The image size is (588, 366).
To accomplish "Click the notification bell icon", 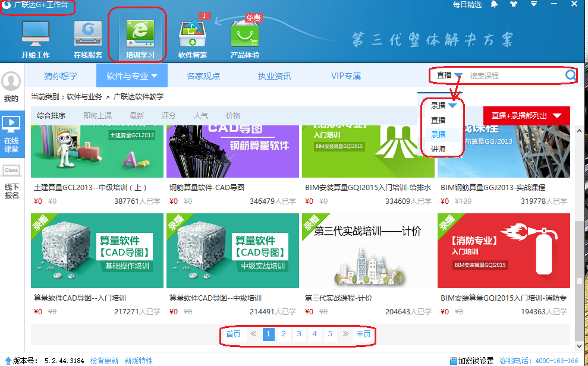I will point(494,5).
